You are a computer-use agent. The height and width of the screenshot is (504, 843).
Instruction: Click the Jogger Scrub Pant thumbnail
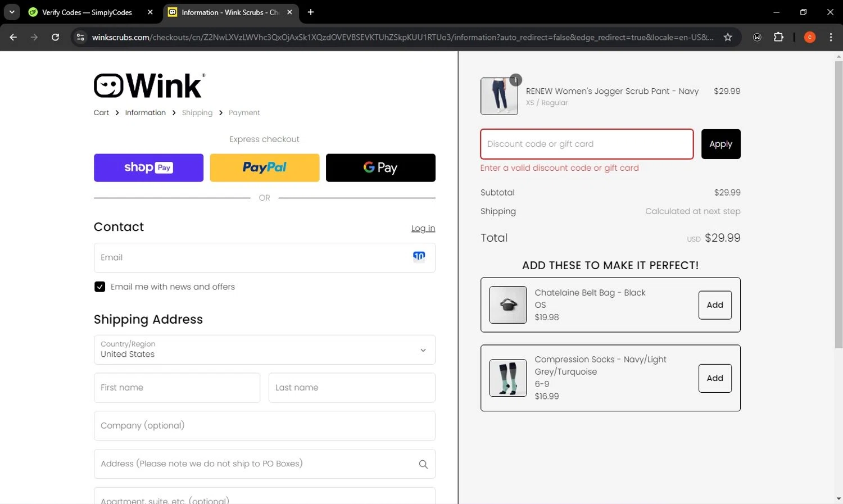(x=499, y=97)
